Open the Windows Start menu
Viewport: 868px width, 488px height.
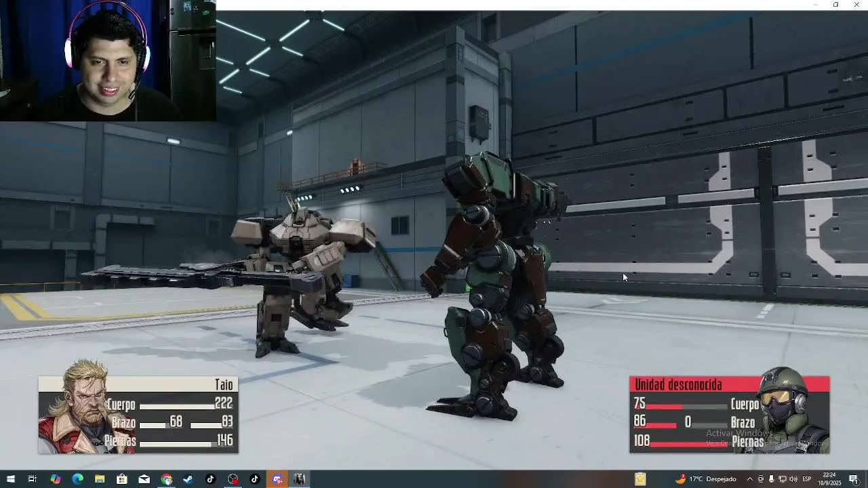click(x=10, y=479)
